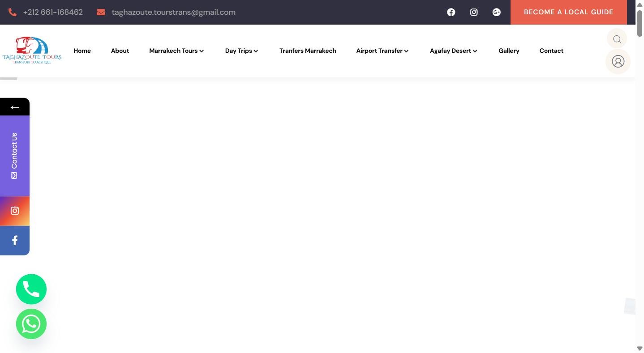
Task: Go to the Home menu item
Action: 82,51
